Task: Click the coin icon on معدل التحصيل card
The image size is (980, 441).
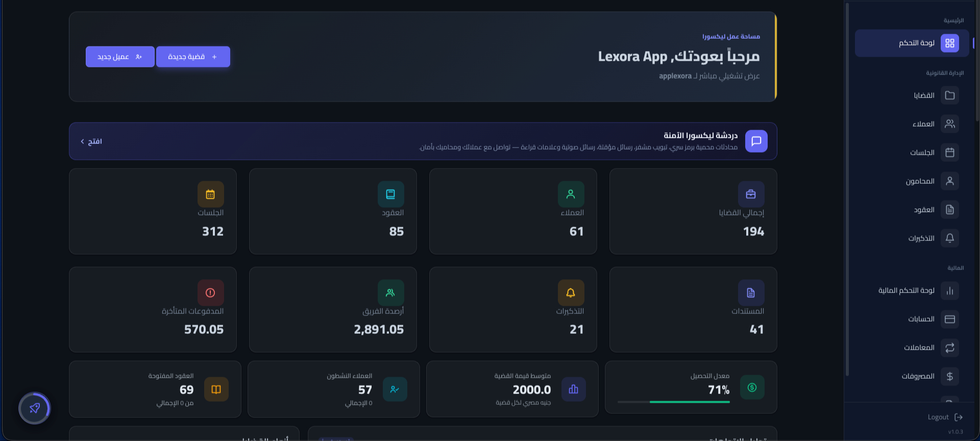Action: pos(752,387)
